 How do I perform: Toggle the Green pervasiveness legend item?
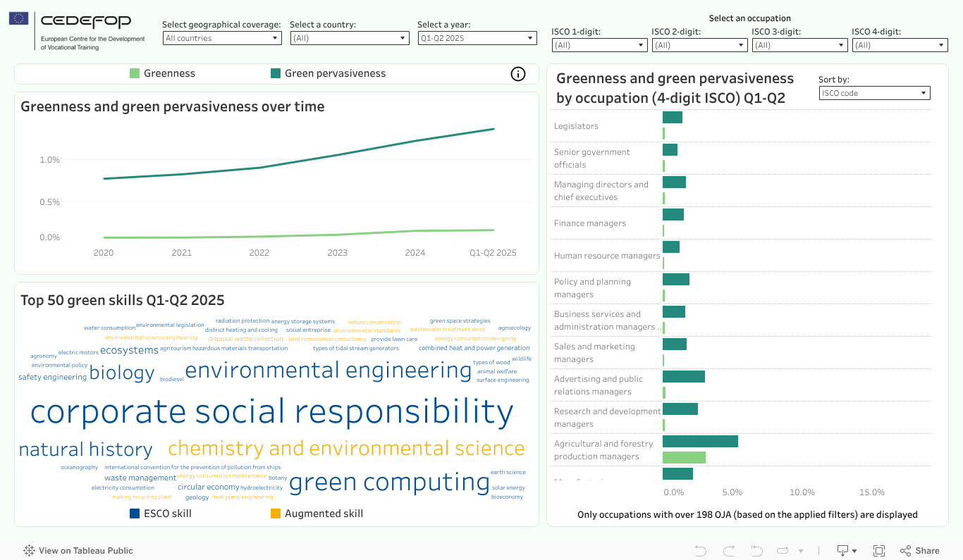coord(328,73)
